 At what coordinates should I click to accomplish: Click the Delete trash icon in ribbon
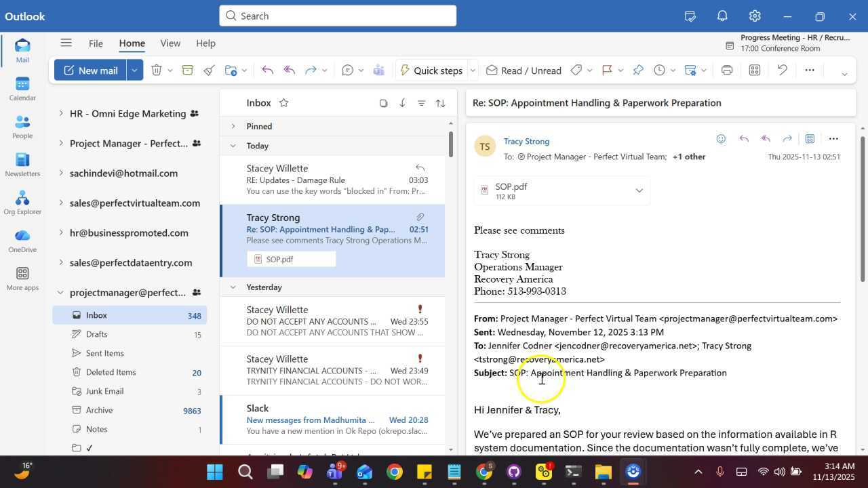pyautogui.click(x=157, y=70)
